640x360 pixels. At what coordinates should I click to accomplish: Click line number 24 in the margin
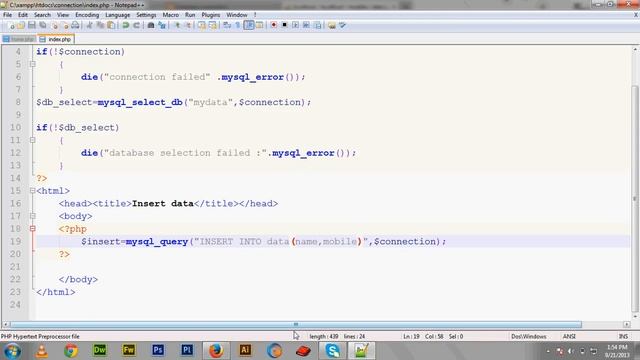(x=15, y=304)
